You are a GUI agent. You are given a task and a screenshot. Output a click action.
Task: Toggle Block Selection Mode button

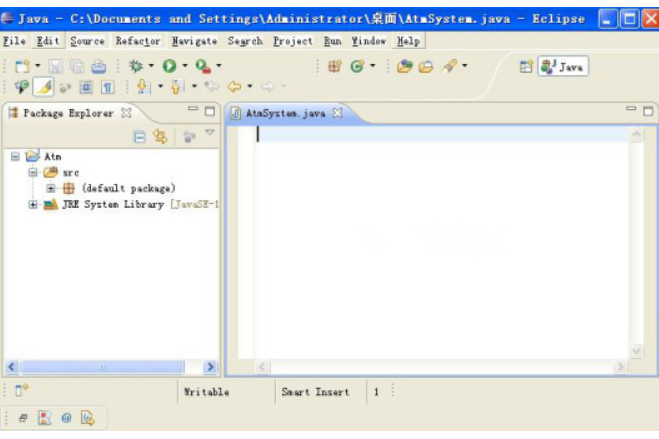point(86,87)
